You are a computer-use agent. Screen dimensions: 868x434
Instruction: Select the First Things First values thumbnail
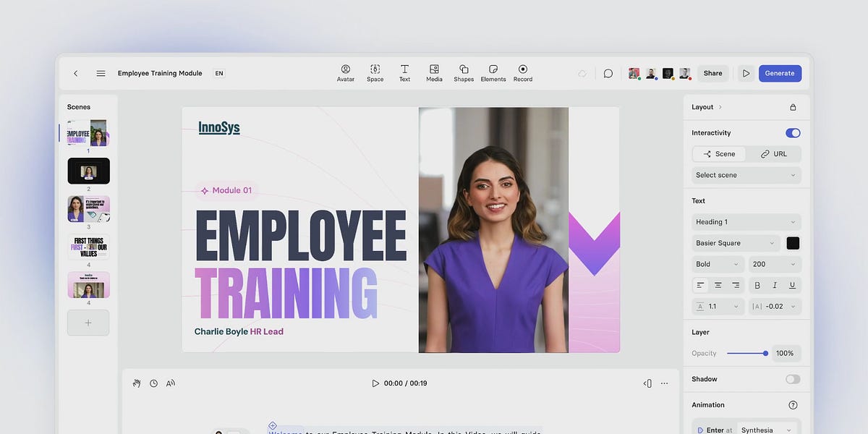(x=88, y=247)
